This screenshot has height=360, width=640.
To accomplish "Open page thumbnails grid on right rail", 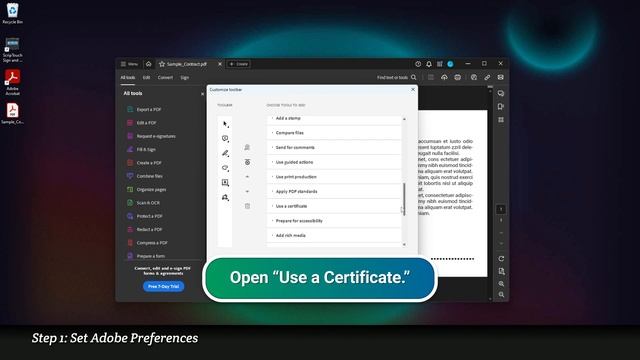I will click(501, 120).
